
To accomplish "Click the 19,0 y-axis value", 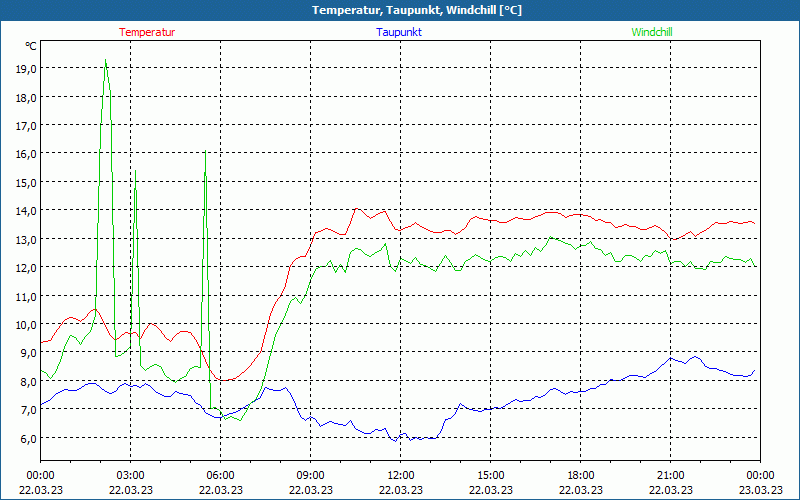I will (x=26, y=69).
